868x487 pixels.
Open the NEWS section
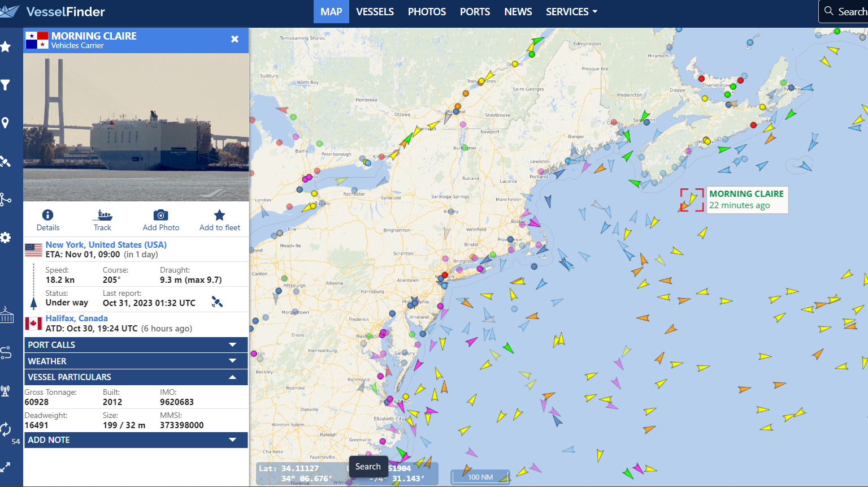[x=518, y=12]
